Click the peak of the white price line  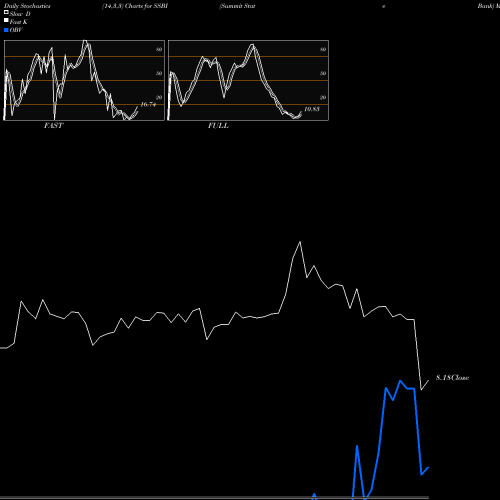pyautogui.click(x=300, y=242)
